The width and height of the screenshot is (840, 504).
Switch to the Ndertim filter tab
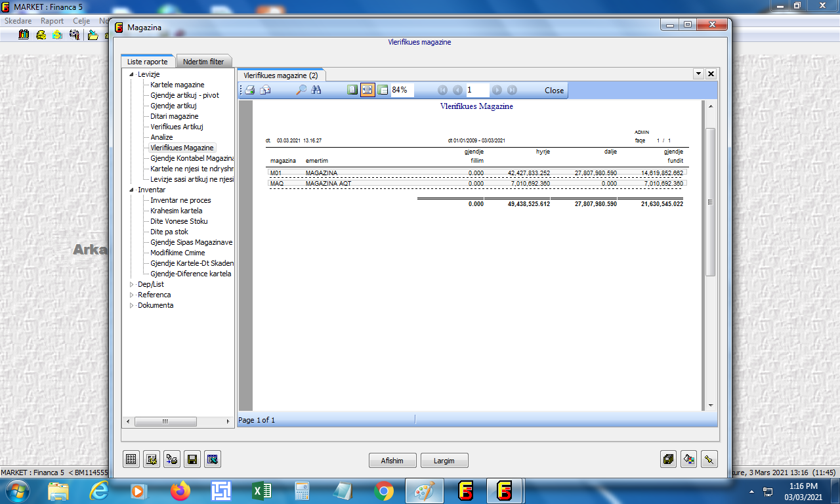pos(203,62)
